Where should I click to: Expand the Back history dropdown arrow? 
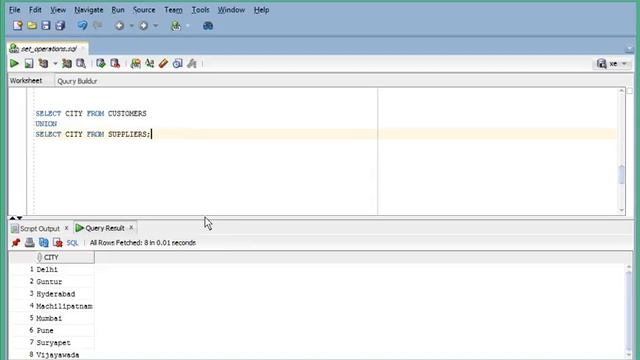[131, 26]
